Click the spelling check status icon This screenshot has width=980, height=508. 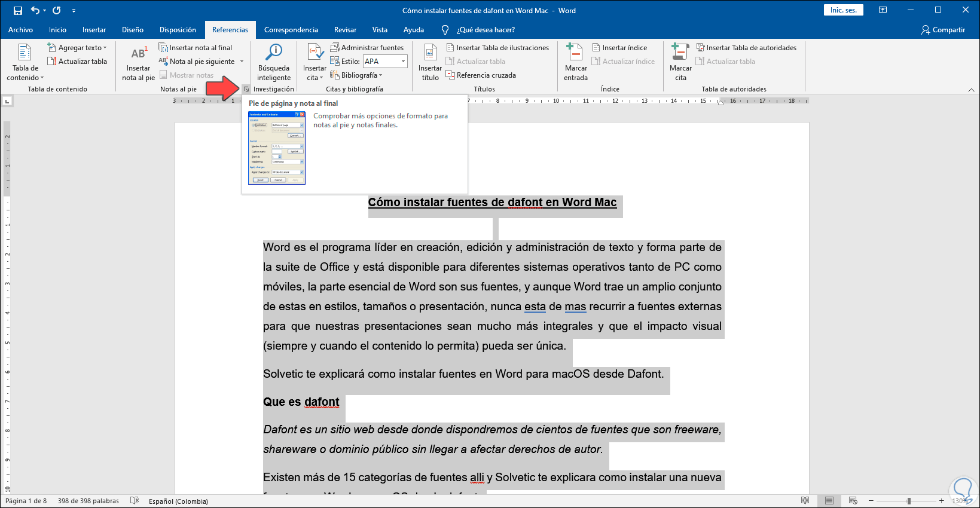(135, 501)
